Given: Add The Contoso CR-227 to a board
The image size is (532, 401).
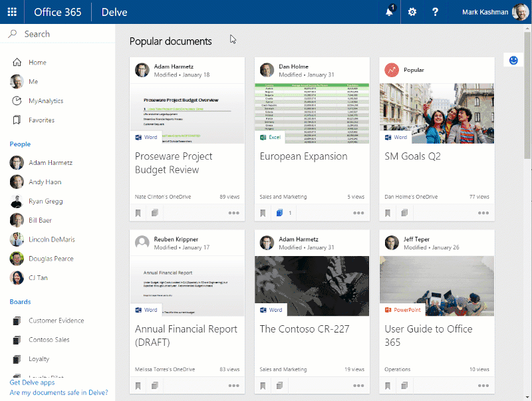Looking at the screenshot, I should (x=279, y=386).
